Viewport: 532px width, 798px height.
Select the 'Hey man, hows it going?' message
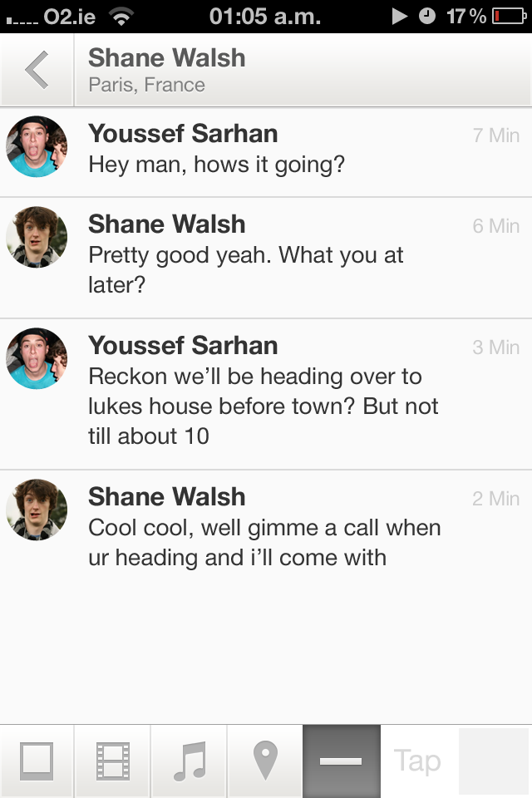point(216,165)
